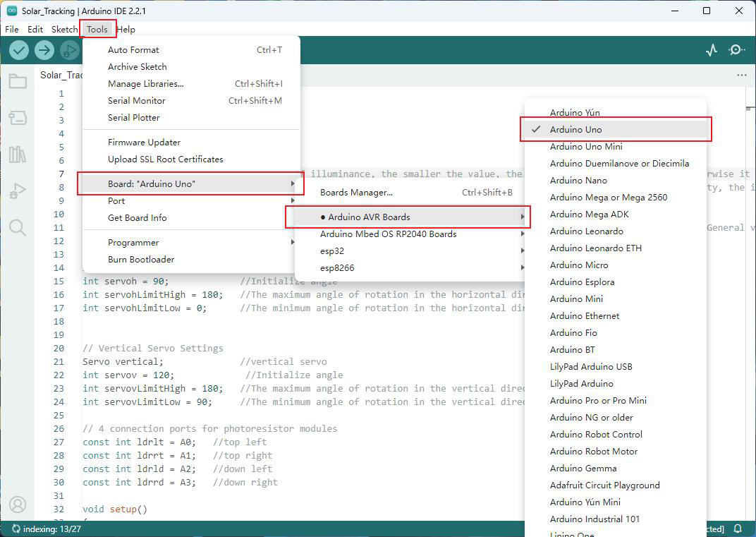Open the Library Manager sidebar icon

[x=18, y=155]
